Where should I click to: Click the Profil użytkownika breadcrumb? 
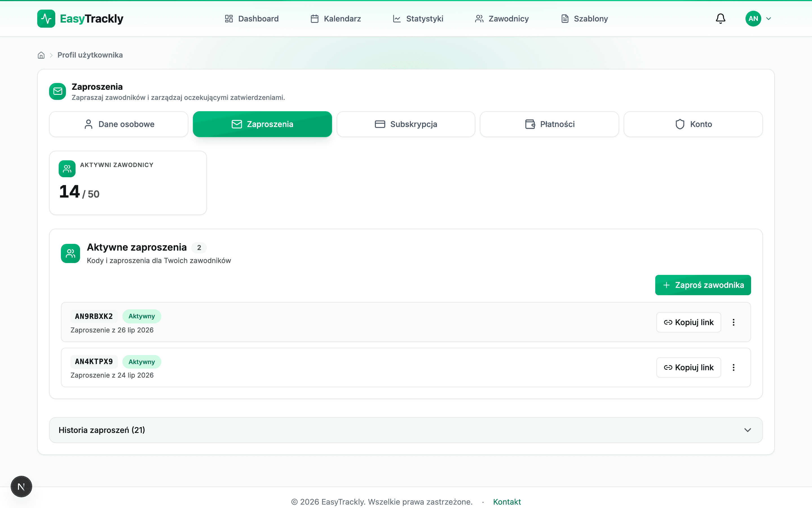(90, 55)
